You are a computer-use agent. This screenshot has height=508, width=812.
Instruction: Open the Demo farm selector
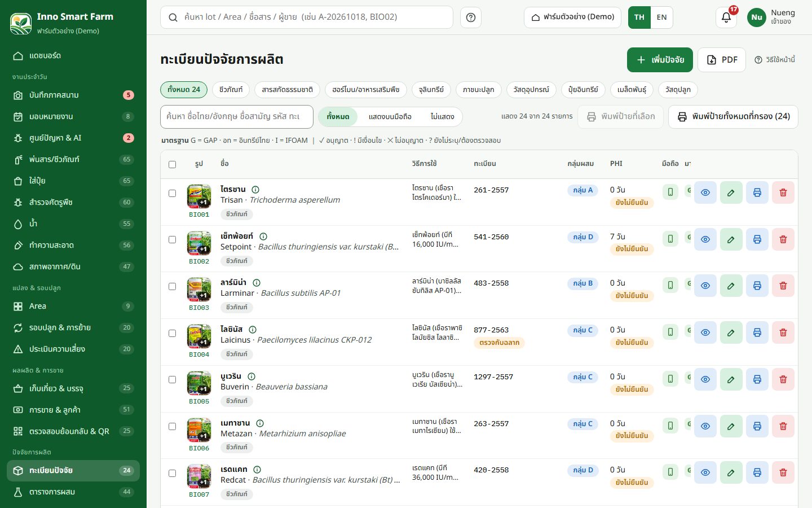pyautogui.click(x=572, y=17)
